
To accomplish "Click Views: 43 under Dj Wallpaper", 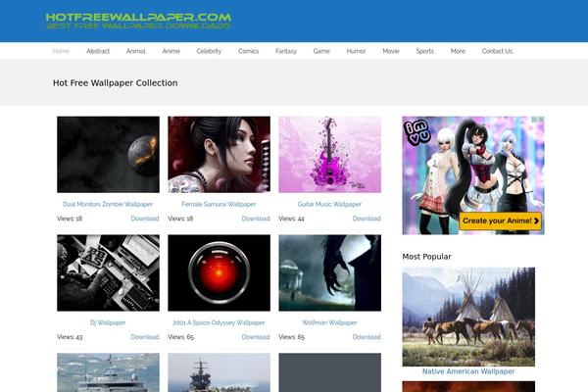I will (x=70, y=337).
